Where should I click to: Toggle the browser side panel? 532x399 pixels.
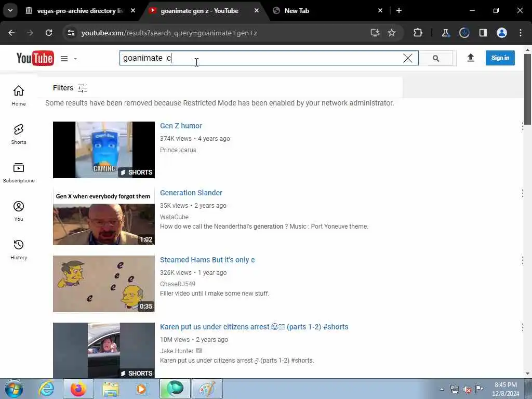coord(483,33)
